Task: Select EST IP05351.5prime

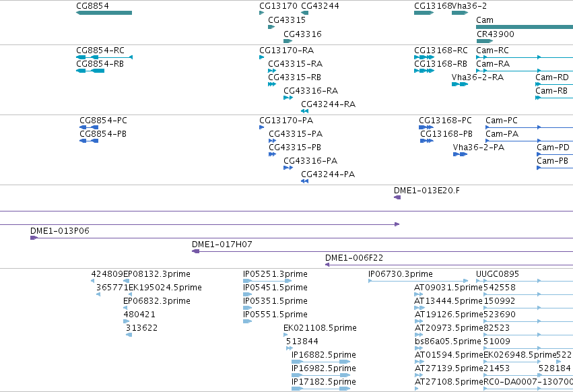Action: tap(275, 301)
